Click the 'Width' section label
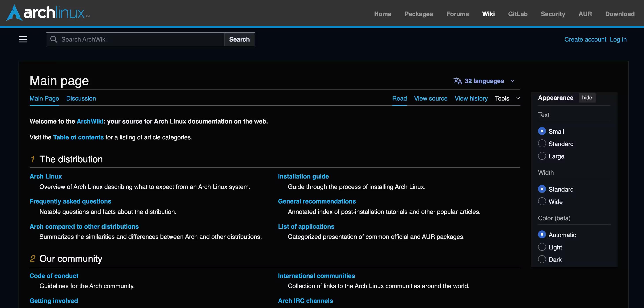The image size is (644, 308). (x=546, y=173)
